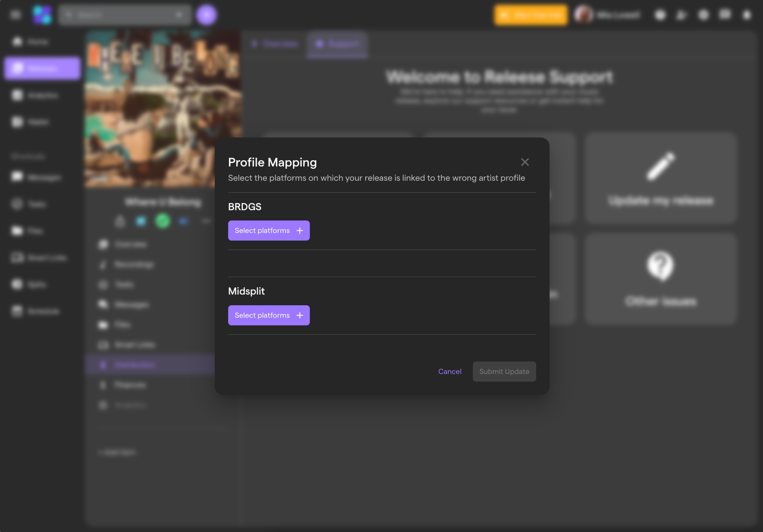
Task: Click the Submit Update button
Action: 504,371
